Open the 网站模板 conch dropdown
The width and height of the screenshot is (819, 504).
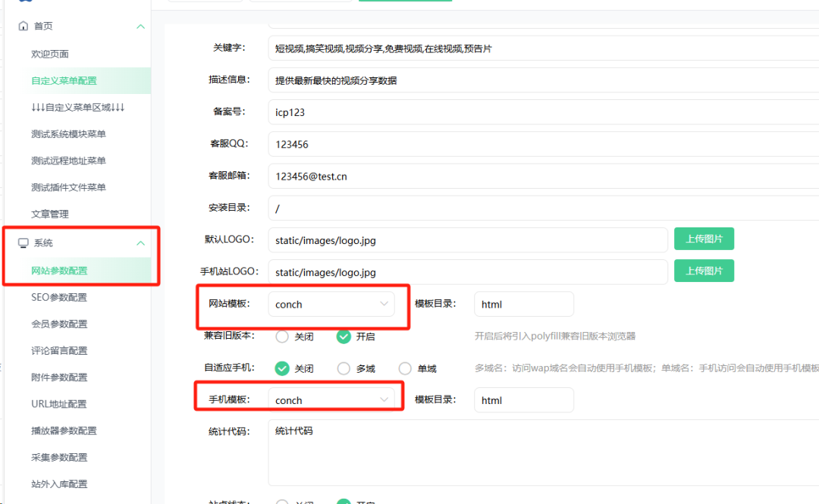(x=331, y=302)
